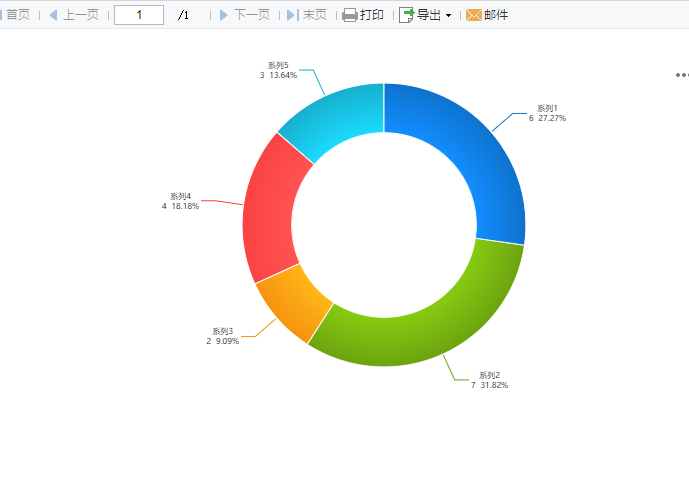This screenshot has height=486, width=689.
Task: Click the mail envelope icon
Action: [x=474, y=15]
